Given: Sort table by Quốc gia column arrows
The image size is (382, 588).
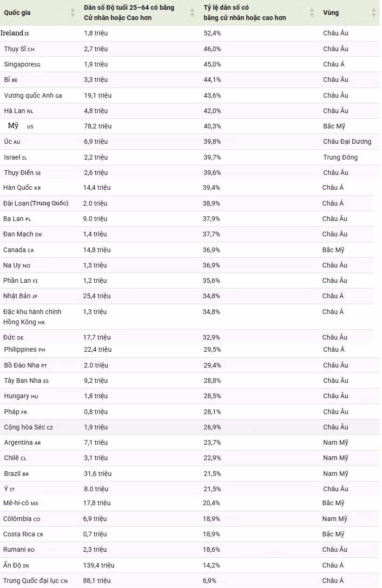Looking at the screenshot, I should 72,13.
